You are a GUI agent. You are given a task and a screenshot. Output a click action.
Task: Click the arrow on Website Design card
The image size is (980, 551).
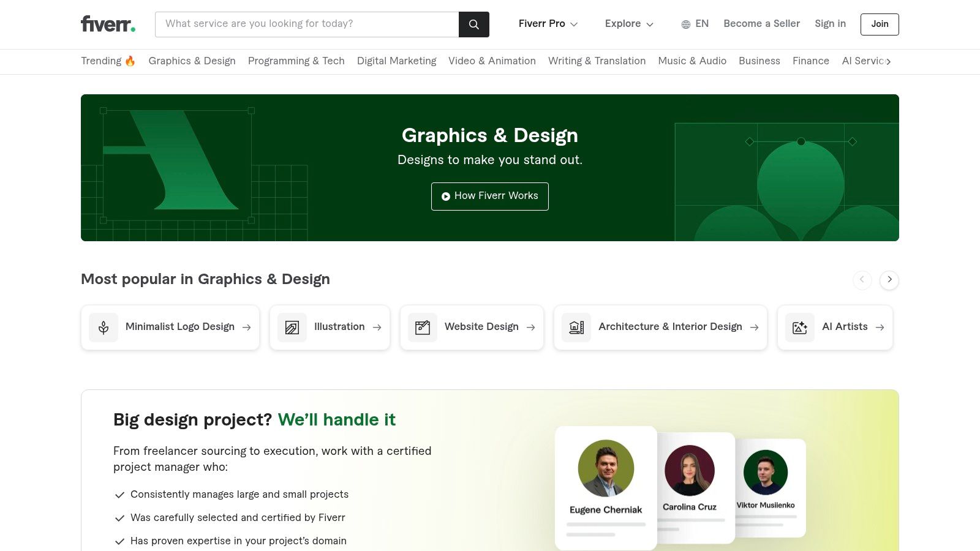(531, 328)
